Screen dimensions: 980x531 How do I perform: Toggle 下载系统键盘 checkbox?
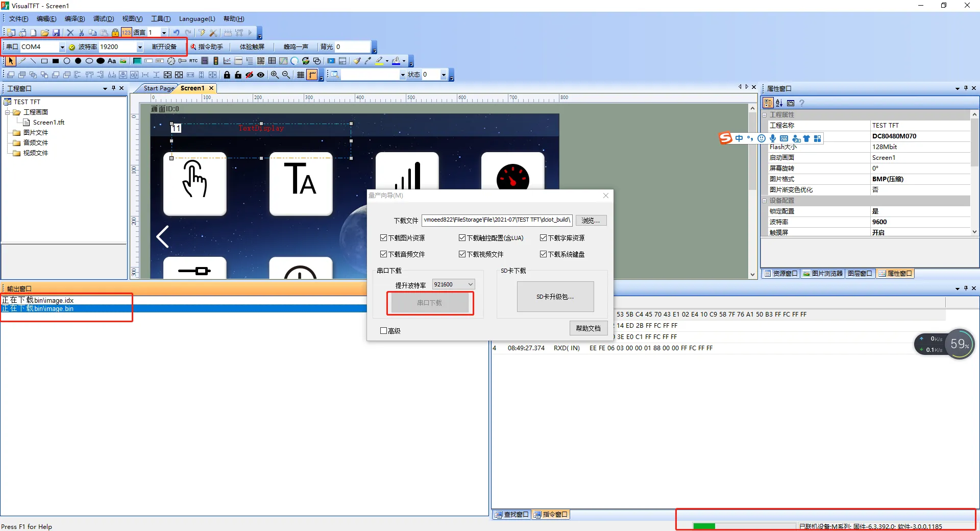543,254
